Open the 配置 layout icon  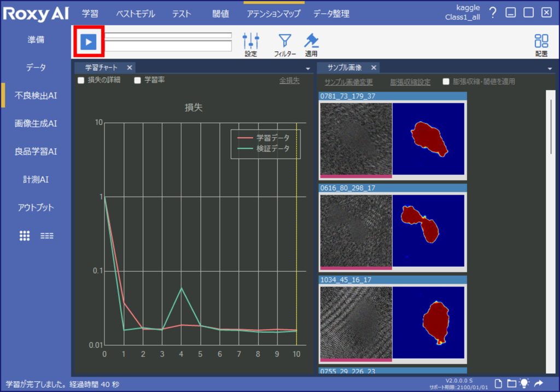pyautogui.click(x=541, y=41)
